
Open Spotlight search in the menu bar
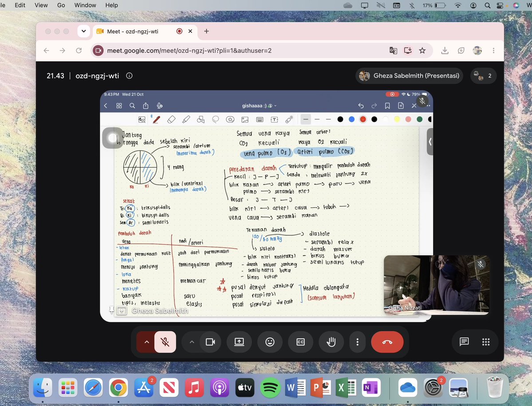click(487, 5)
